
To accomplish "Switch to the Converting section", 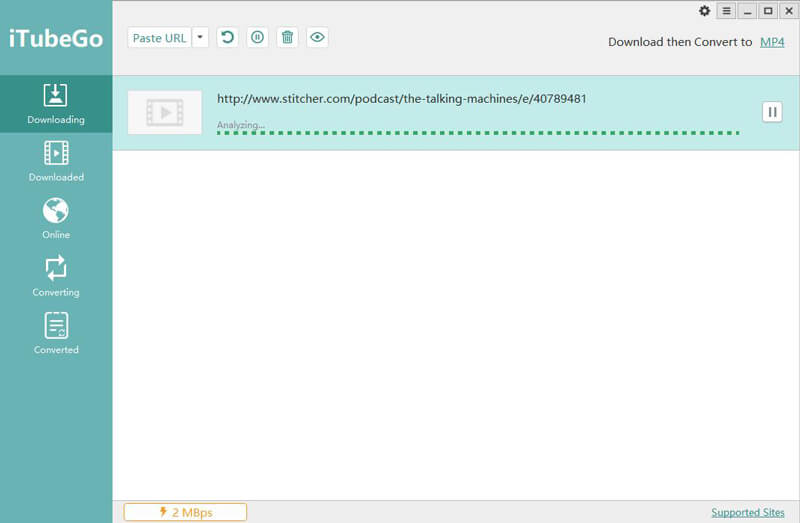I will (x=56, y=276).
